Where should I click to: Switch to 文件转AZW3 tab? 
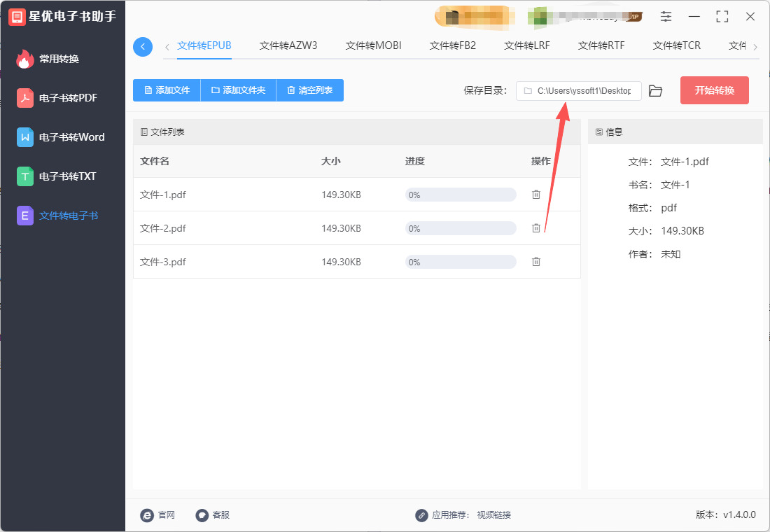coord(288,45)
